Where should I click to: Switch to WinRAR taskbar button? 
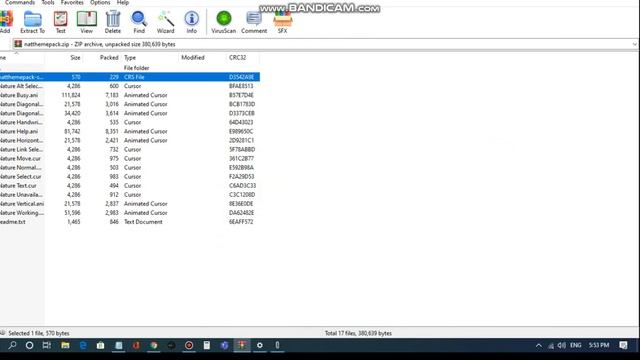[x=242, y=345]
